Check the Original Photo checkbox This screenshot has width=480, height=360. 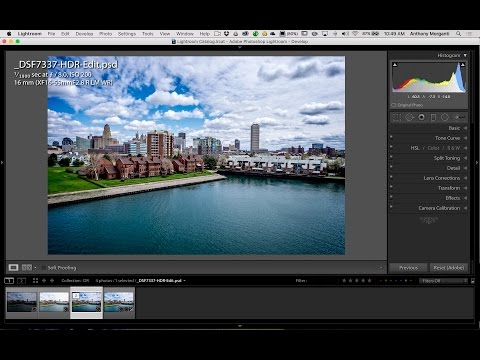coord(393,105)
